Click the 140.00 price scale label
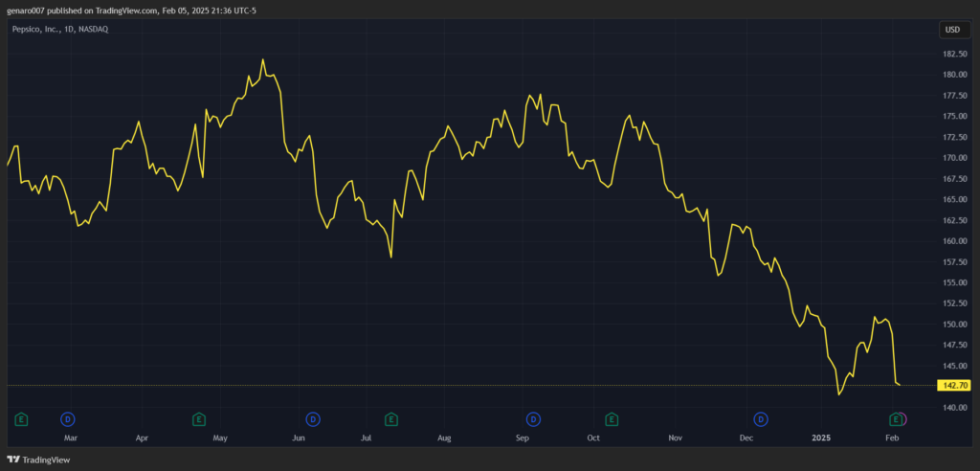The height and width of the screenshot is (471, 980). 953,408
